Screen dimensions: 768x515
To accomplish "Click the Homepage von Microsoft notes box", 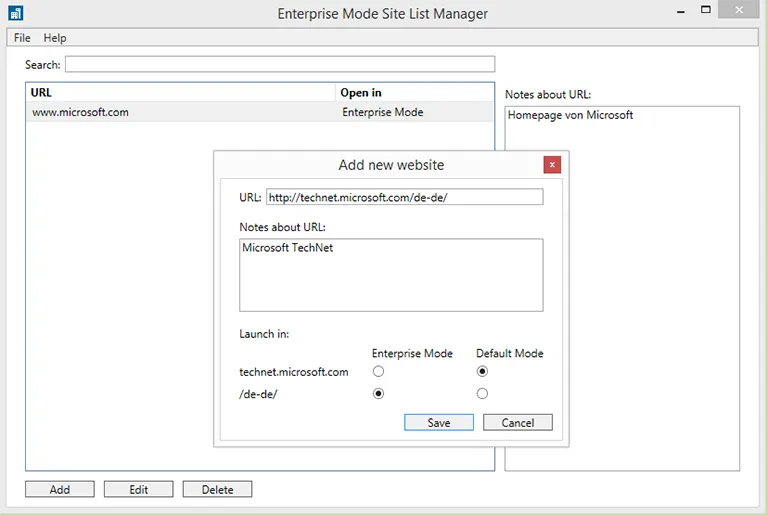I will (622, 289).
